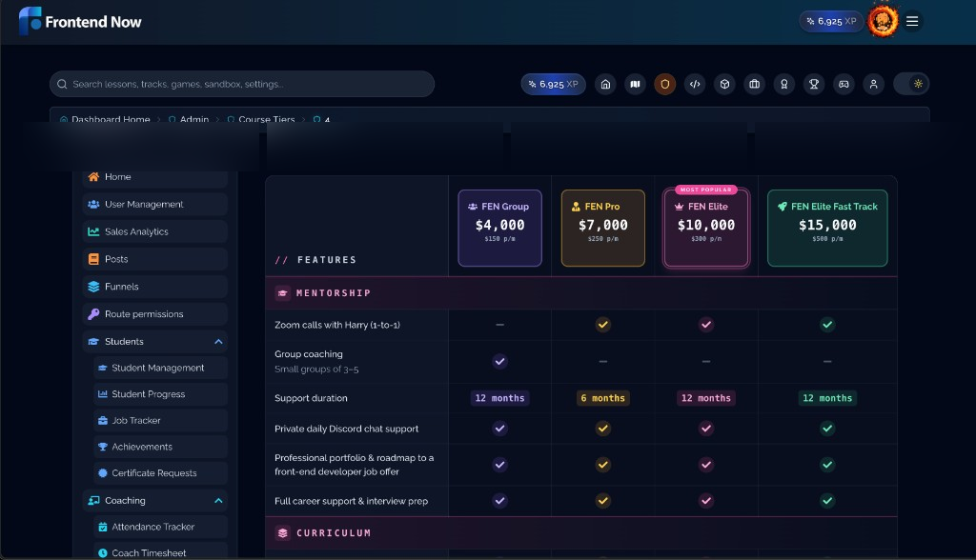The width and height of the screenshot is (976, 560).
Task: Open the flaming user avatar
Action: (883, 21)
